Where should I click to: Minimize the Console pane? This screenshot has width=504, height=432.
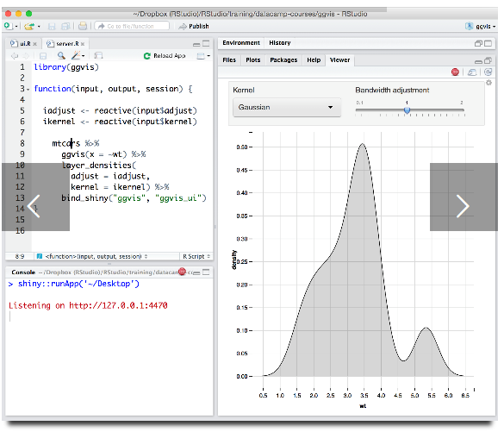pyautogui.click(x=196, y=272)
